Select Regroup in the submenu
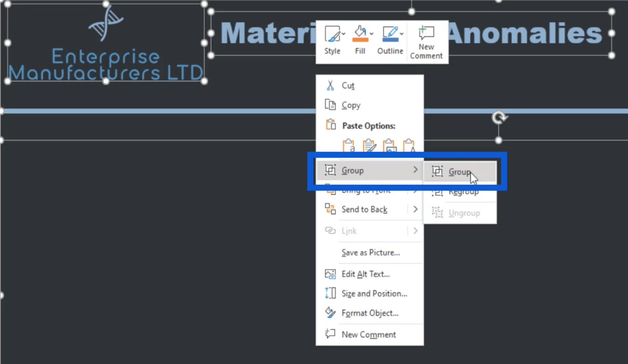 [x=460, y=192]
